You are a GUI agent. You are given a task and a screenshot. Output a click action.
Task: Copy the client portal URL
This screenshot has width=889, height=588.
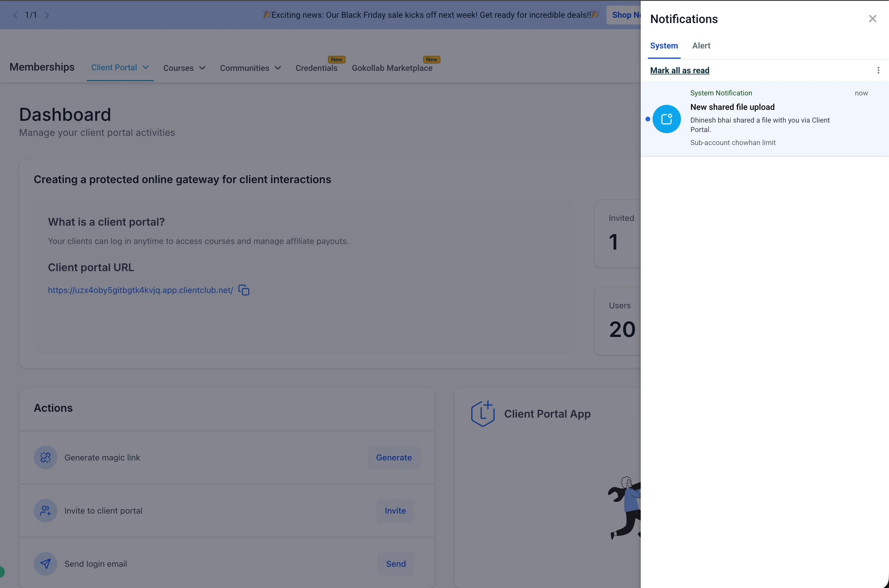(244, 290)
